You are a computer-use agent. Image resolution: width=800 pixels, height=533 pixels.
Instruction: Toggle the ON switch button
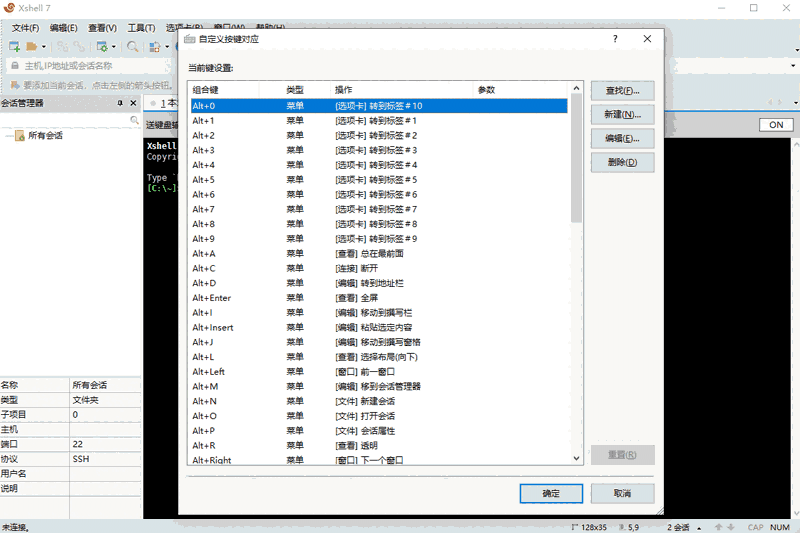click(776, 125)
